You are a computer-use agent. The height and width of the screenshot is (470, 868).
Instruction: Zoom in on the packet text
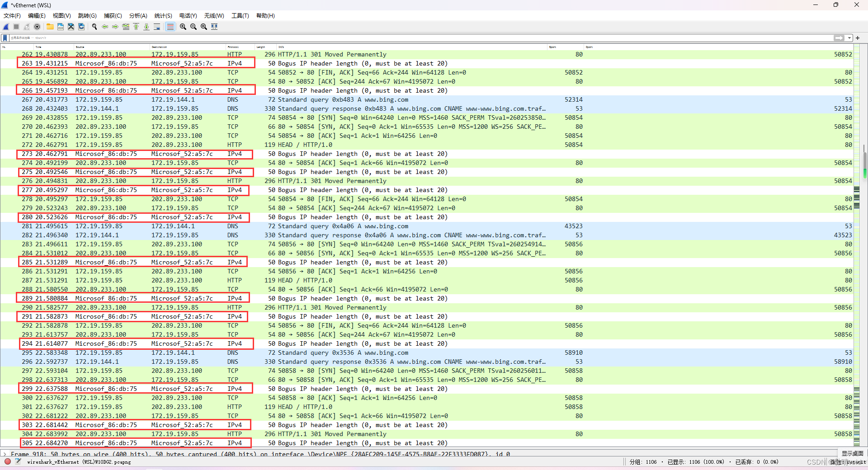[183, 27]
